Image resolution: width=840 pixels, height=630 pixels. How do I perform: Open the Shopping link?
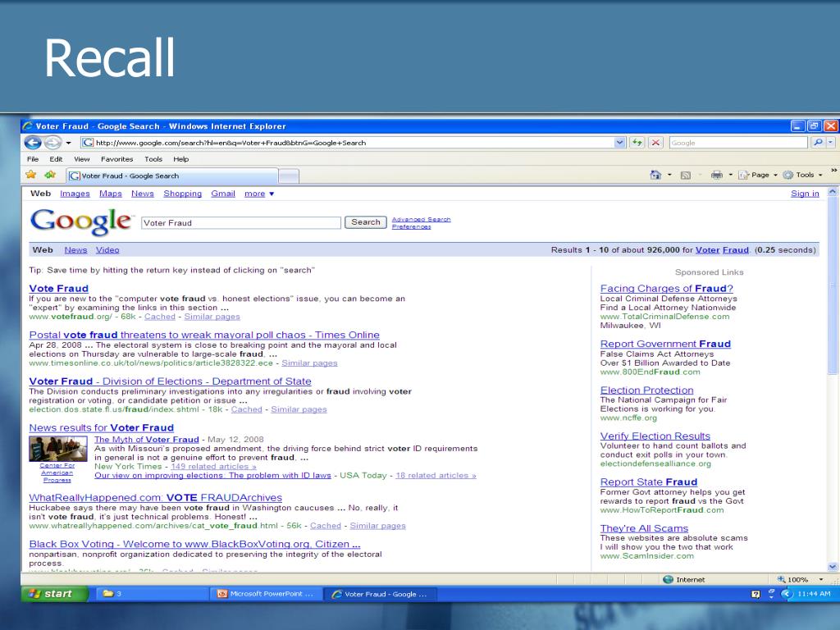182,194
